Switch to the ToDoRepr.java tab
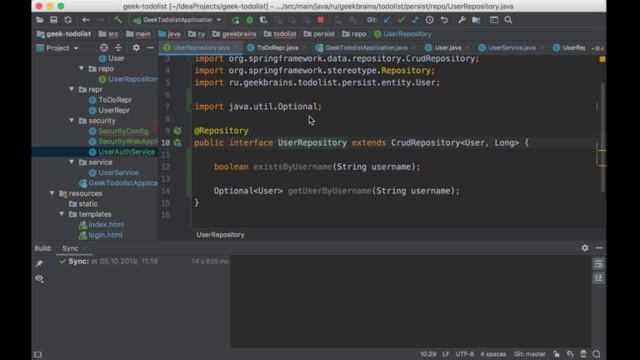The image size is (640, 360). pos(278,48)
